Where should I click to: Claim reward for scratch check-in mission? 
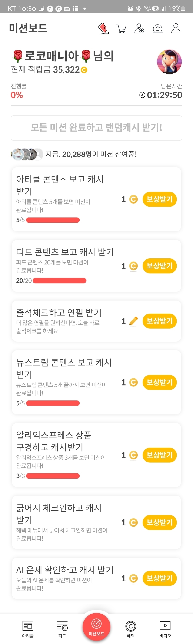point(160,522)
